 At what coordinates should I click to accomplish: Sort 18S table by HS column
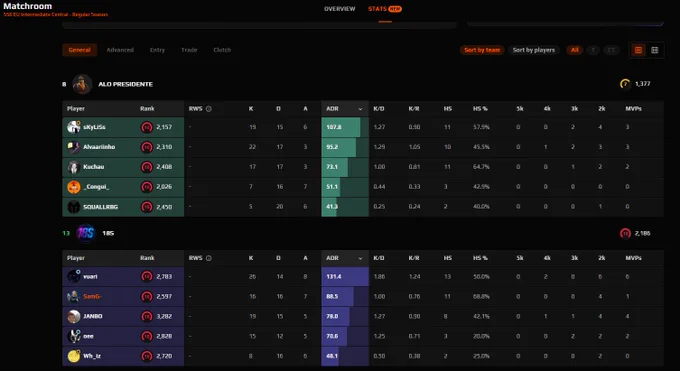448,258
